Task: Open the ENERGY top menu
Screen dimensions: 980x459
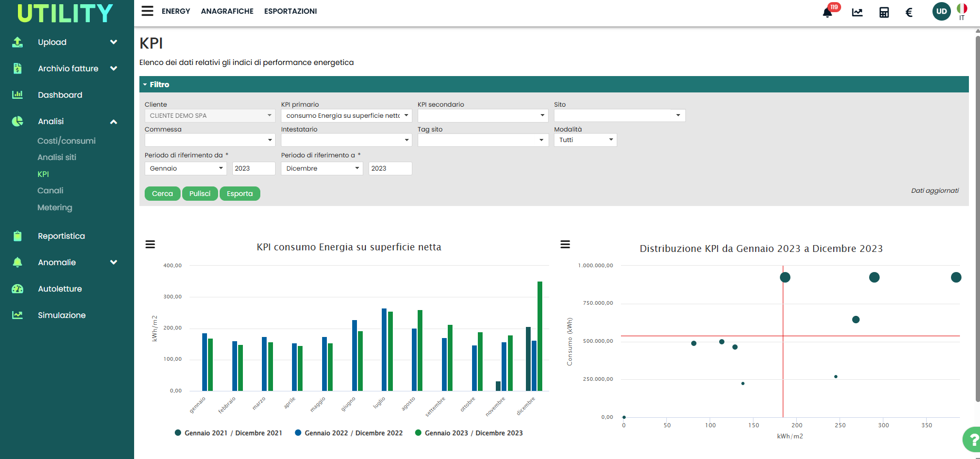Action: point(176,11)
